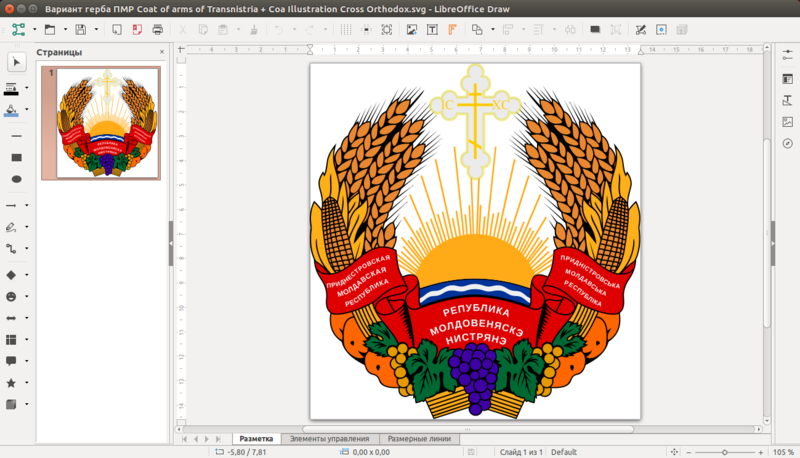This screenshot has width=800, height=458.
Task: Insert Fontwork Text icon
Action: [x=452, y=30]
